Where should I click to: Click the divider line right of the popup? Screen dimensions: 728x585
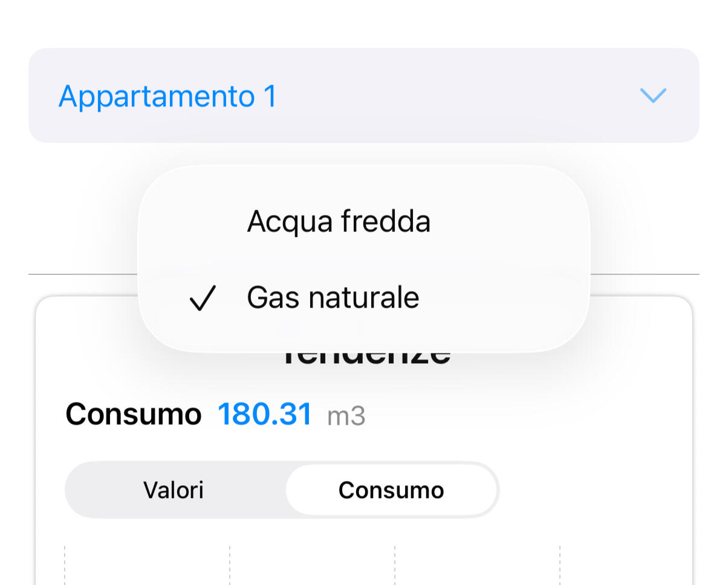[x=645, y=274]
